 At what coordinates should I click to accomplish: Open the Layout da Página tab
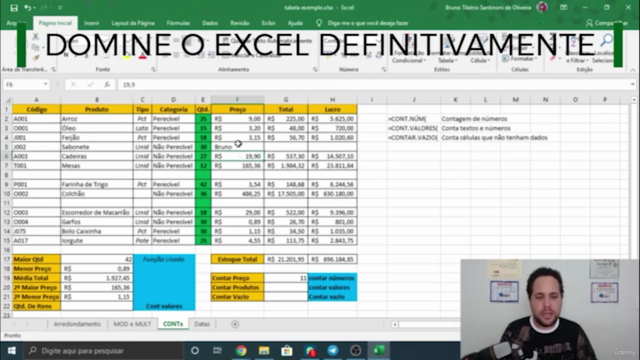point(133,23)
